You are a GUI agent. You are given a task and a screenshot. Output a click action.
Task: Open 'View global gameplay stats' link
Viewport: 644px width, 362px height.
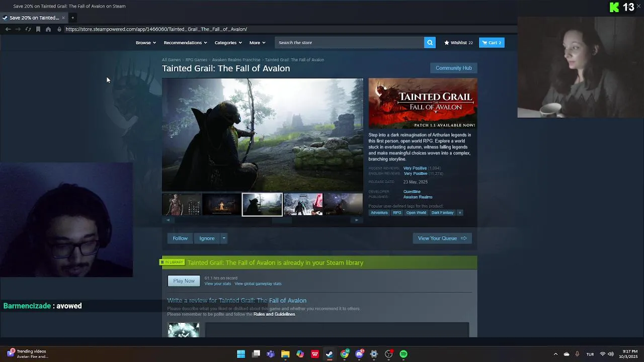[258, 284]
